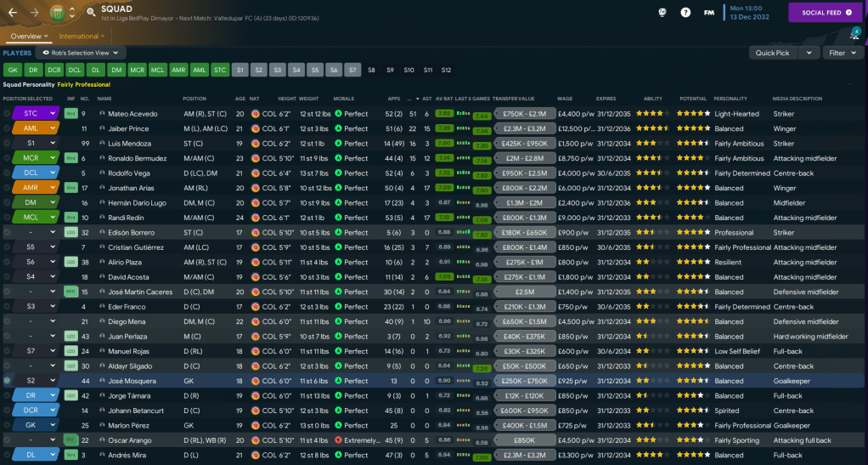Tick the selection circle for Mateo Acevedo
Screen dimensions: 868x465
coord(7,114)
